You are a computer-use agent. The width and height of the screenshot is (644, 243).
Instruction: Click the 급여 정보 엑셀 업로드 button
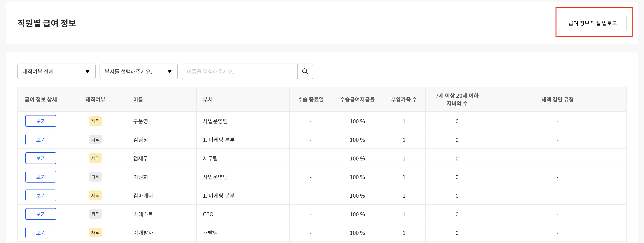point(592,23)
